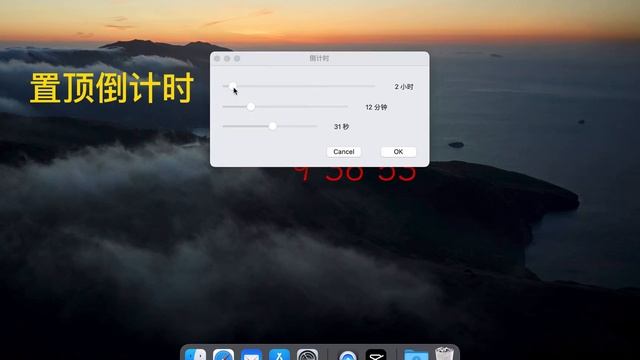Click the black hourglass countdown app icon
The image size is (640, 360).
[376, 354]
